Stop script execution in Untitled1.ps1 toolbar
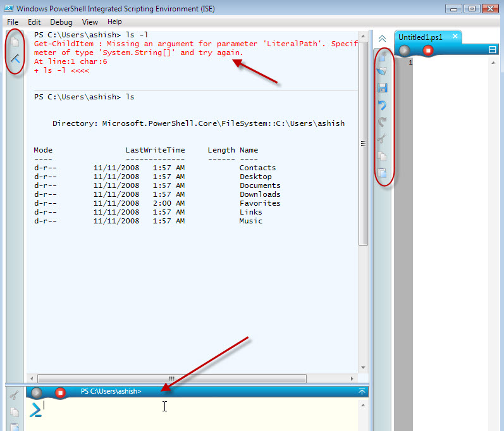The width and height of the screenshot is (504, 431). (x=428, y=51)
